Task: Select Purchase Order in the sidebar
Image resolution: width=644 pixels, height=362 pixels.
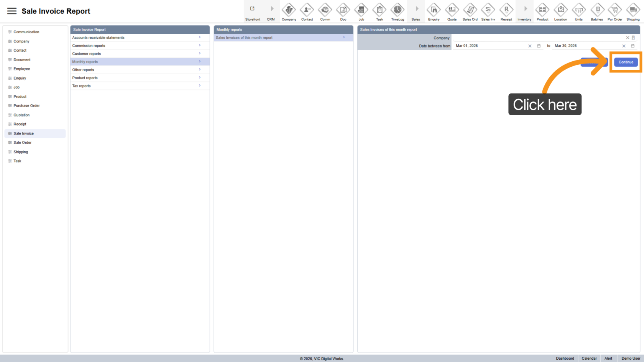Action: tap(26, 106)
